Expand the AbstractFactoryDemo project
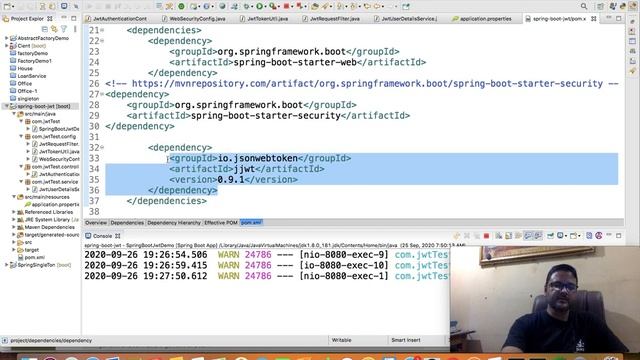Viewport: 640px width, 360px height. coord(7,38)
